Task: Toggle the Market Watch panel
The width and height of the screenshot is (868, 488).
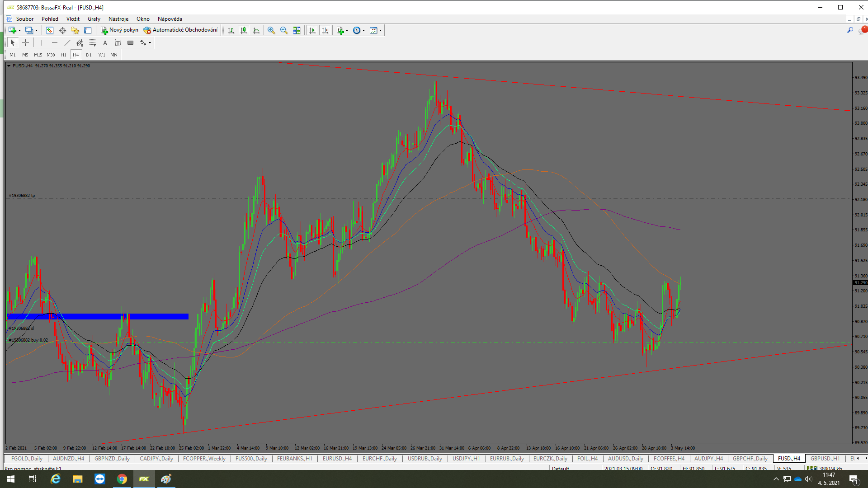Action: [50, 30]
